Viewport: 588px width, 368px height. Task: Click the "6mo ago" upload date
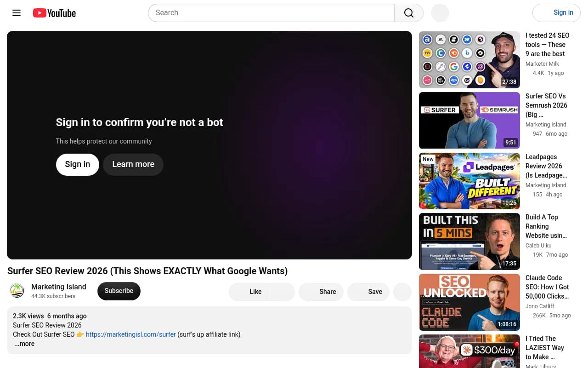[556, 134]
